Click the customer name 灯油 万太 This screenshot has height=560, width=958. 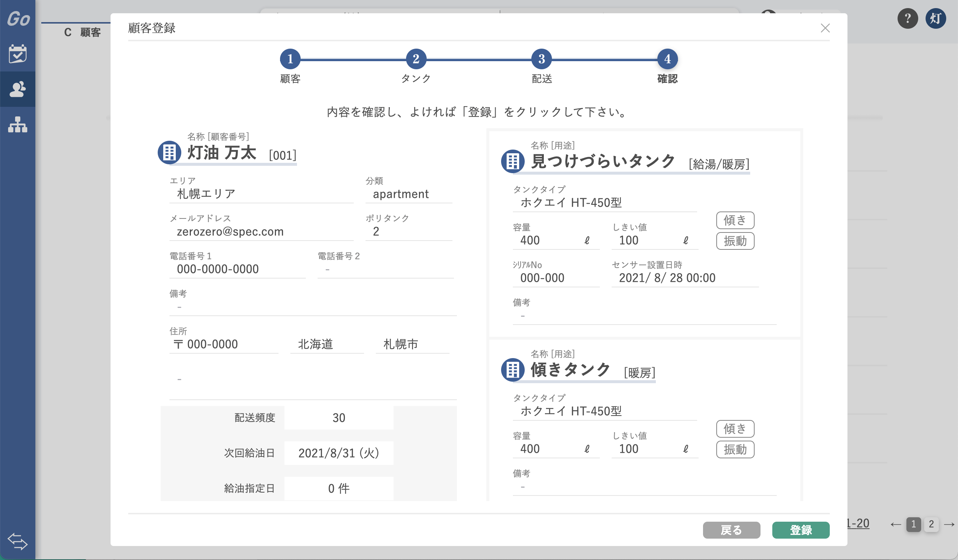[x=222, y=153]
